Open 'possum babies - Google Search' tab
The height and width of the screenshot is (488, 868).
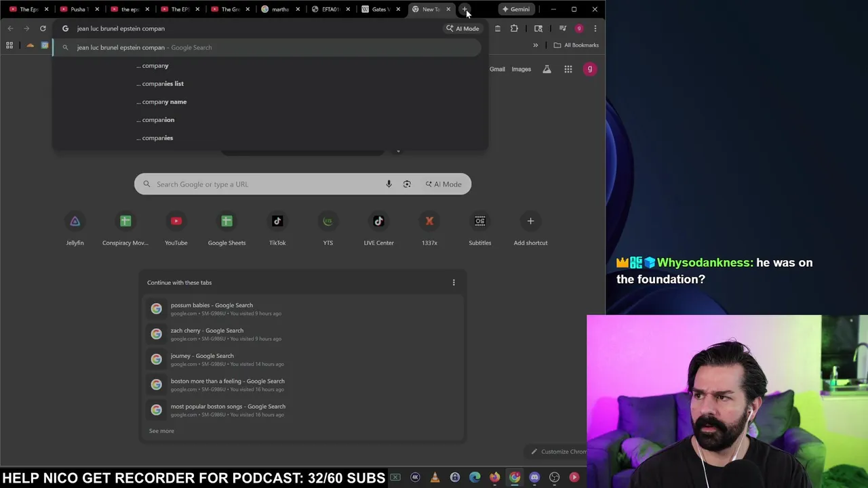pyautogui.click(x=302, y=309)
